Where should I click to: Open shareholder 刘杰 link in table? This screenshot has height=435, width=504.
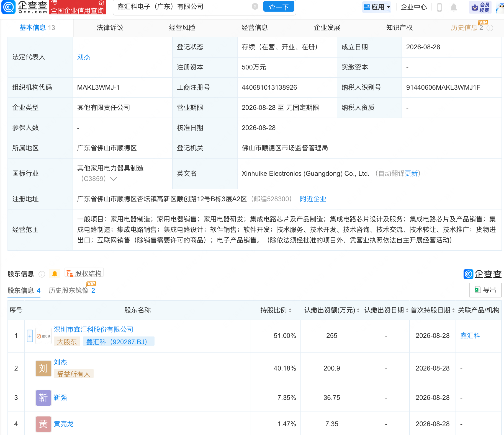click(x=60, y=362)
